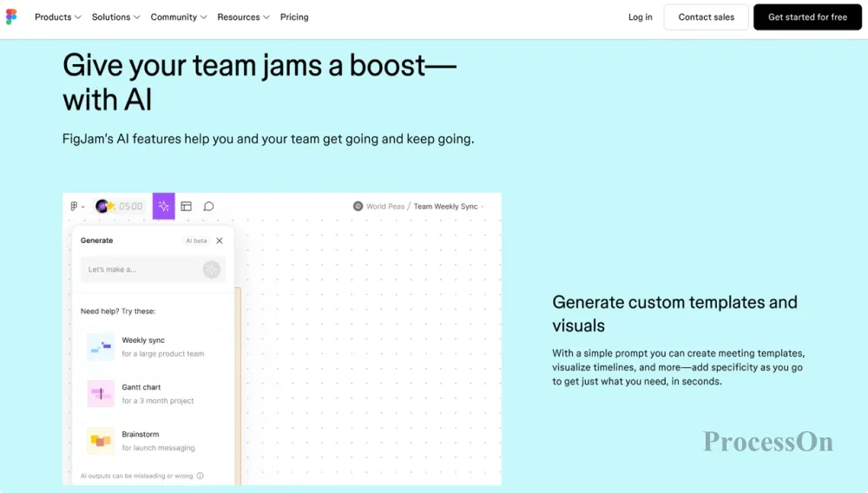Click "Generate custom templates and visuals" heading
868x493 pixels.
[x=674, y=313]
